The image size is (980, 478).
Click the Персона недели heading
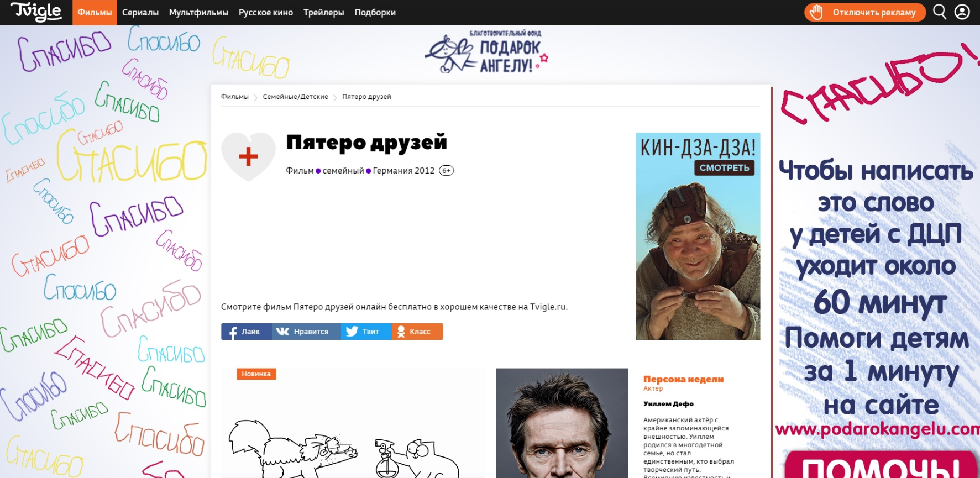click(x=683, y=379)
